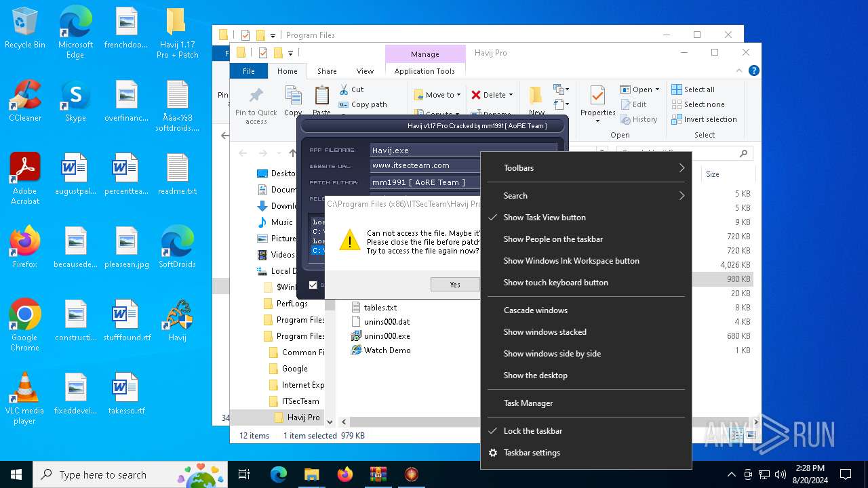The height and width of the screenshot is (488, 868).
Task: Expand the Search submenu
Action: tap(586, 196)
